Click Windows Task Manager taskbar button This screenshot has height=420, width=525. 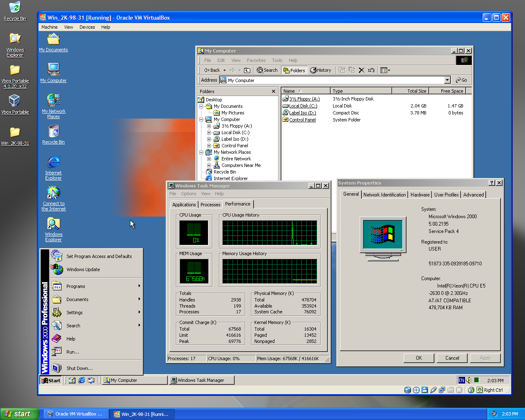(x=202, y=381)
